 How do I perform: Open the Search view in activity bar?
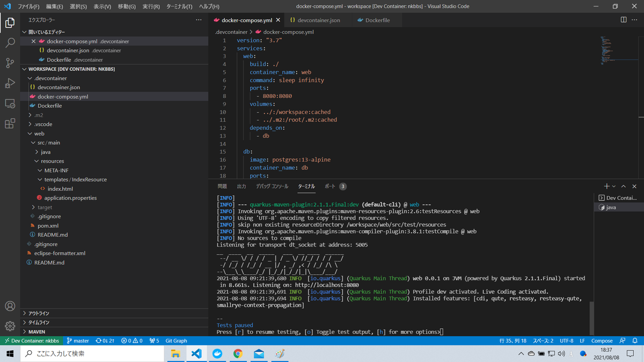[10, 43]
